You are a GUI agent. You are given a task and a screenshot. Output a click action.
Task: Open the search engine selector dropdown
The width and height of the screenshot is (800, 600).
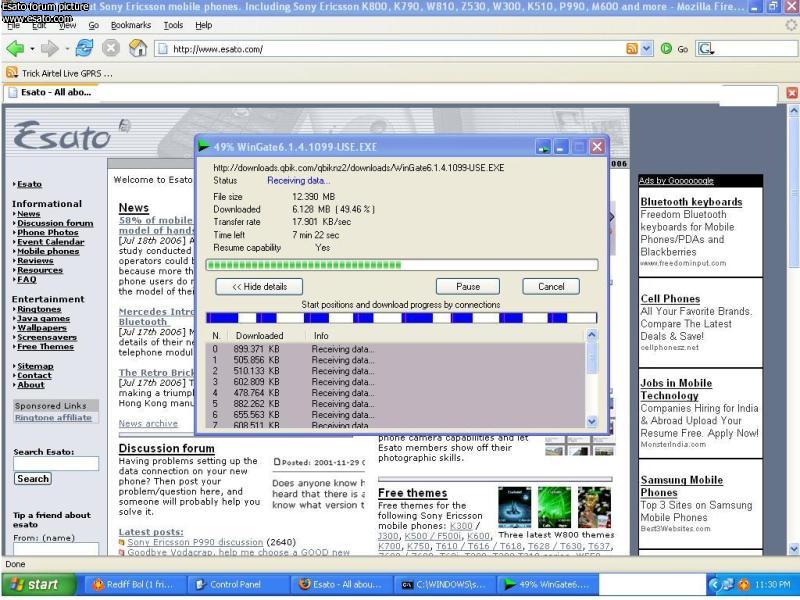706,49
